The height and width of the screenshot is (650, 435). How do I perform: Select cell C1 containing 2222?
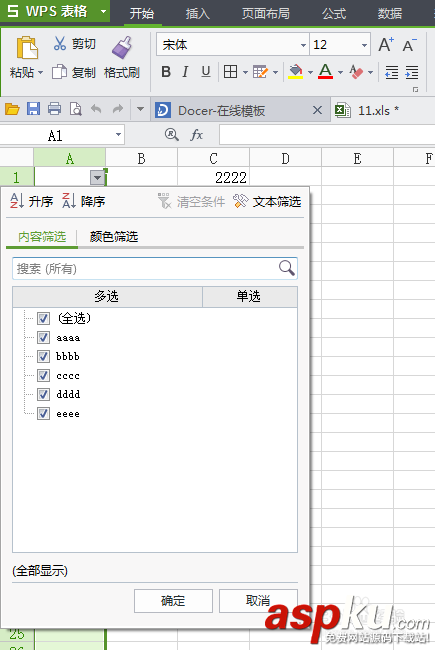[214, 177]
